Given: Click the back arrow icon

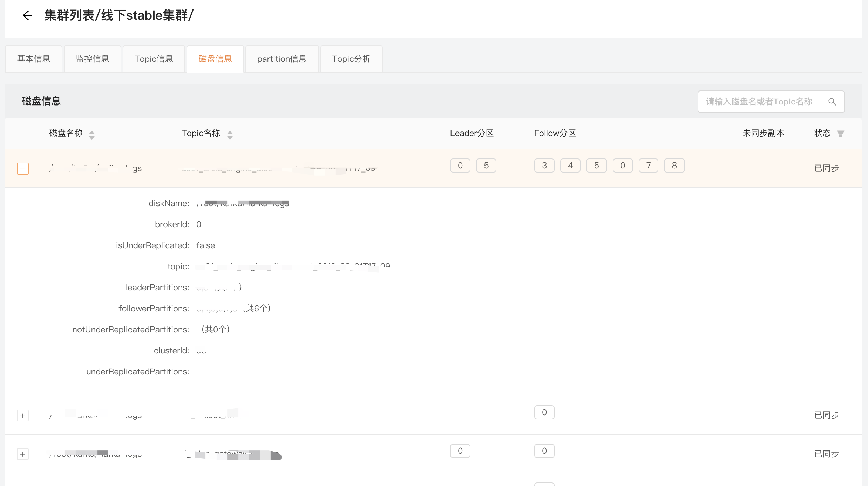Looking at the screenshot, I should tap(27, 15).
